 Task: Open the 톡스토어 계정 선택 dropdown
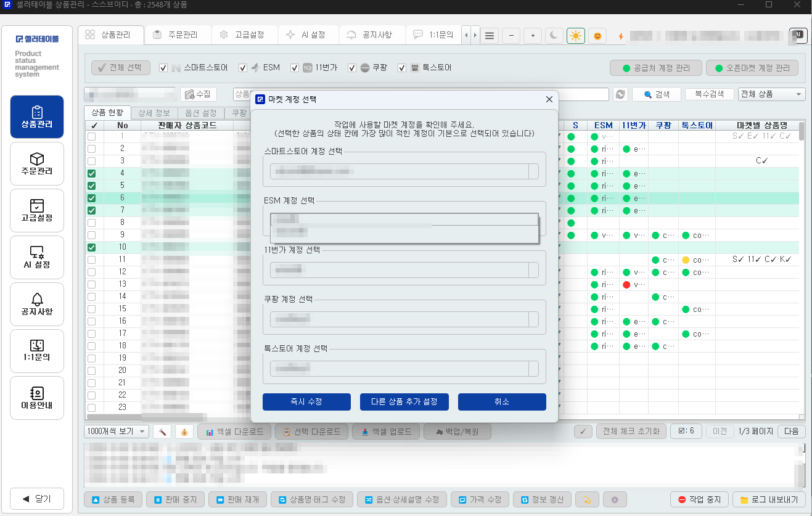(x=404, y=369)
